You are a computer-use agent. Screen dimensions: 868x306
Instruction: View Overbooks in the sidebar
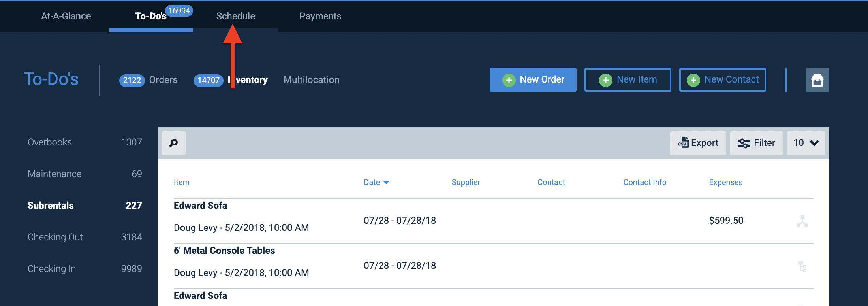(x=85, y=142)
